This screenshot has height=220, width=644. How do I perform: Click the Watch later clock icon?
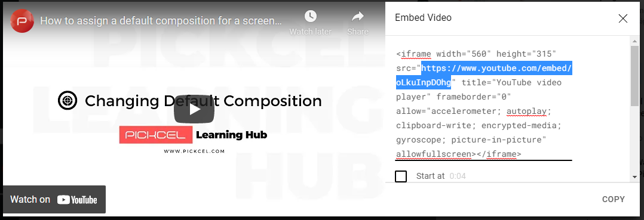[x=311, y=16]
